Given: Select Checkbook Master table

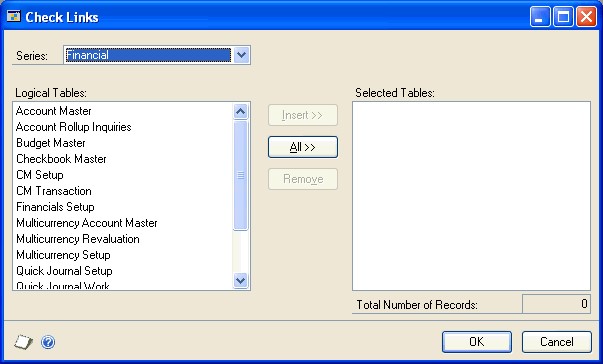Looking at the screenshot, I should [x=61, y=159].
